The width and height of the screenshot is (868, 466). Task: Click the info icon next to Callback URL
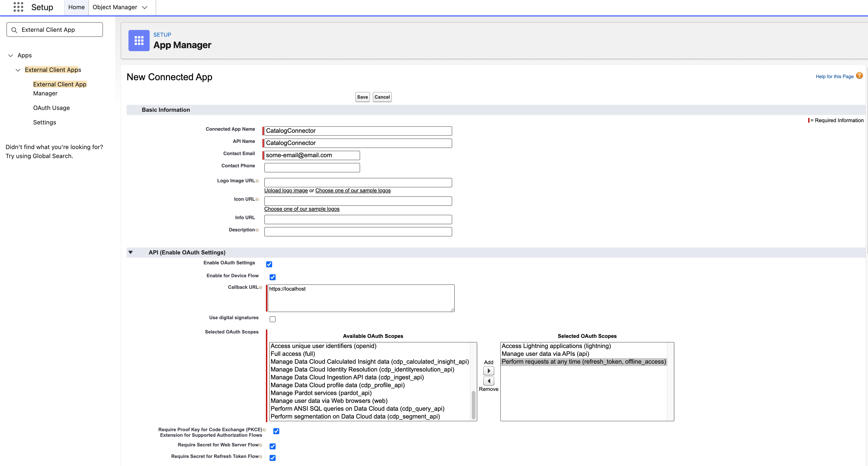[260, 287]
